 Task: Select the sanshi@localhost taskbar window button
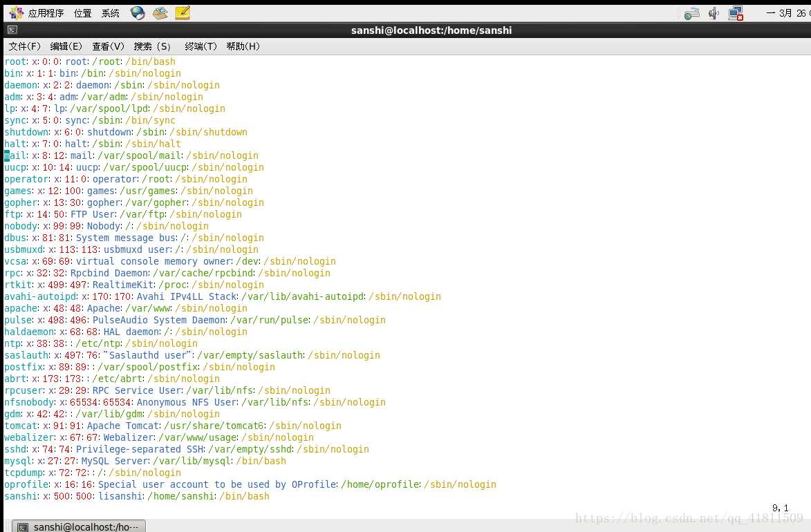point(79,526)
